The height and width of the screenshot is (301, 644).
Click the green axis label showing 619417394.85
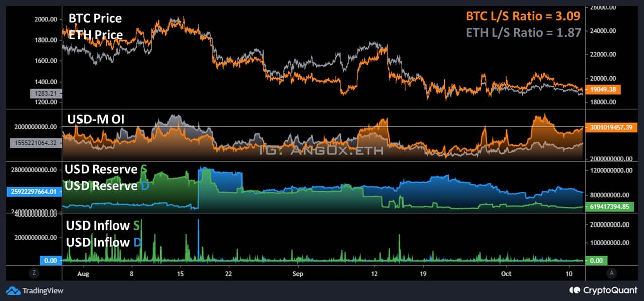[609, 206]
